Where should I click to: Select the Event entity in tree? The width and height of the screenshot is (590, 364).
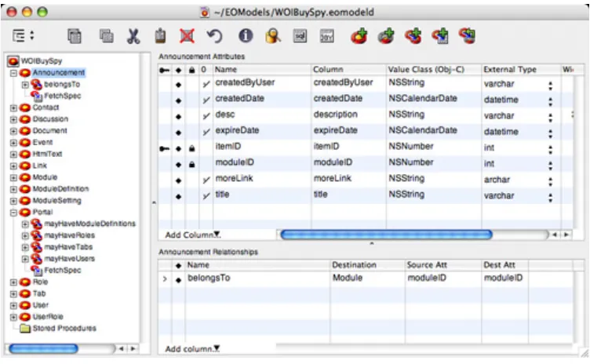(42, 142)
